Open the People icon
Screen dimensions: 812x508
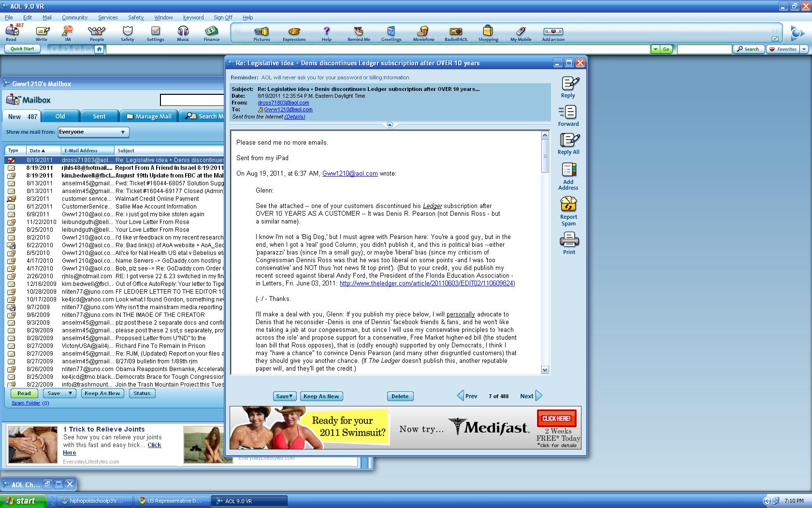tap(97, 32)
